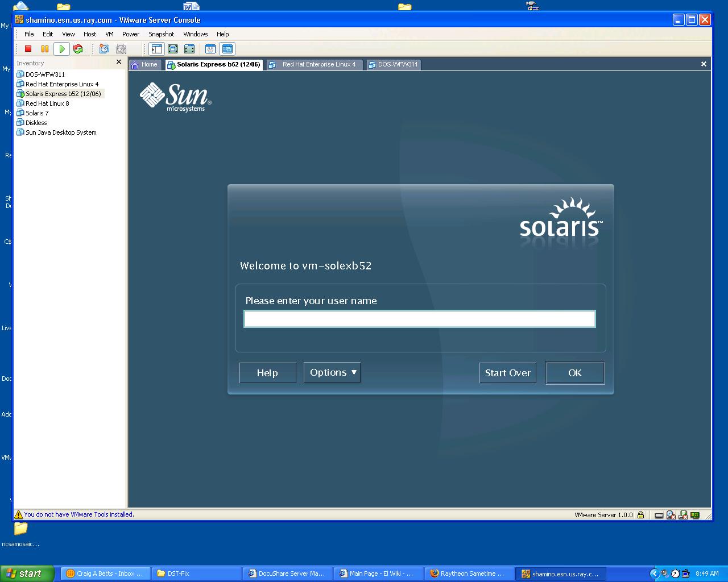The image size is (728, 582).
Task: Close the current VM tab with X
Action: click(704, 64)
